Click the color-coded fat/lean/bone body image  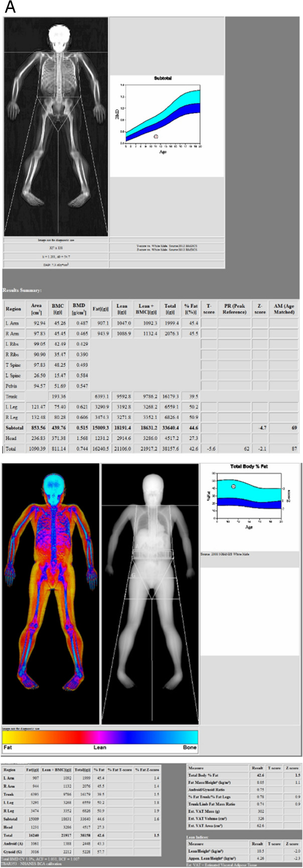point(50,594)
